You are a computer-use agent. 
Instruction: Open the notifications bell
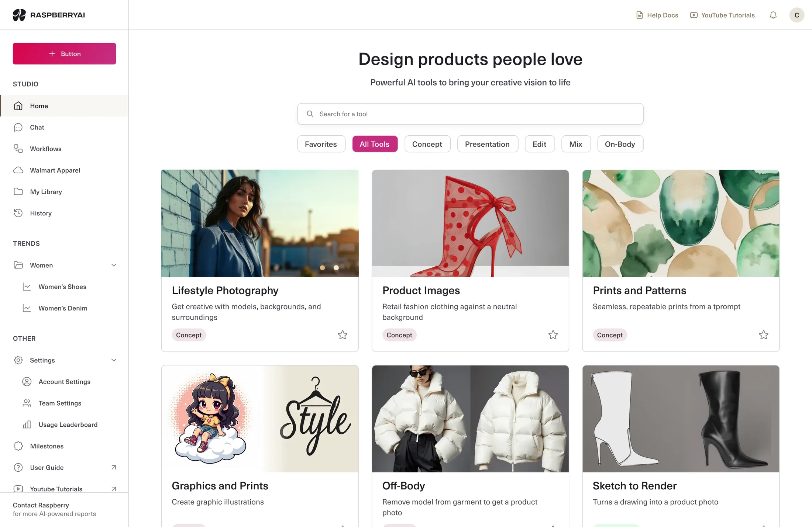773,15
